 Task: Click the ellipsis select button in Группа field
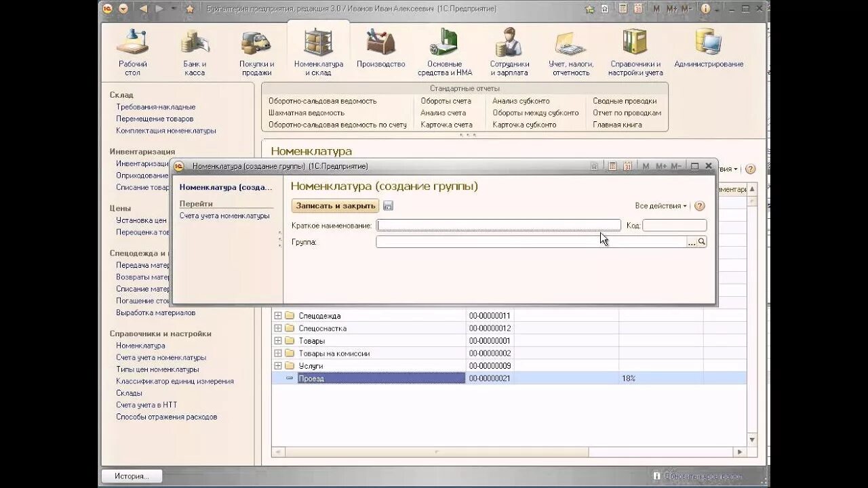pyautogui.click(x=692, y=242)
